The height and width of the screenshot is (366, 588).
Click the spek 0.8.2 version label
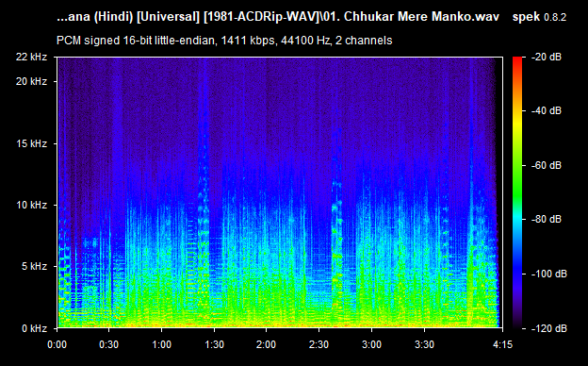coord(539,17)
